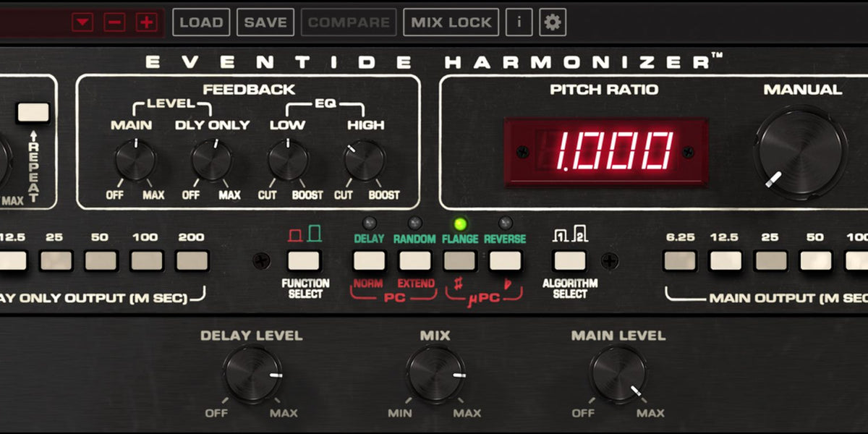The height and width of the screenshot is (434, 868).
Task: Click the next preset plus button
Action: point(147,22)
